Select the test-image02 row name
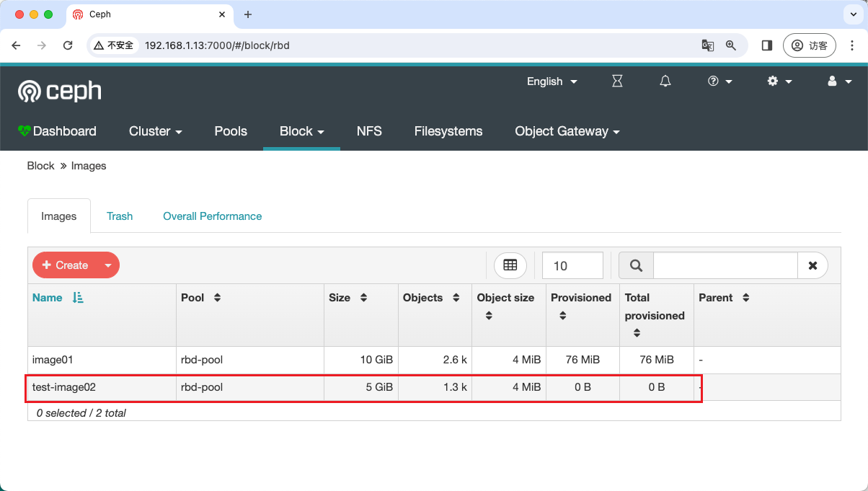868x491 pixels. tap(64, 387)
